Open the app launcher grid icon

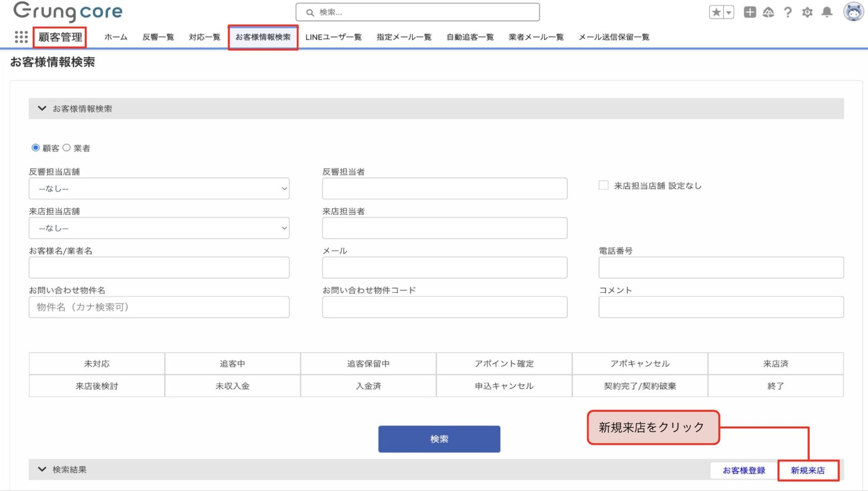point(21,37)
